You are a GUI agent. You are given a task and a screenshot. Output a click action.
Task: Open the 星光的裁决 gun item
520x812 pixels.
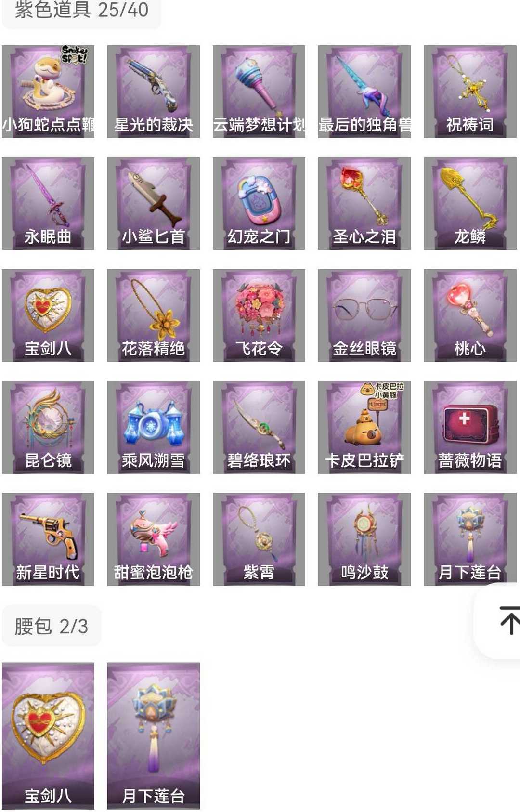[154, 92]
